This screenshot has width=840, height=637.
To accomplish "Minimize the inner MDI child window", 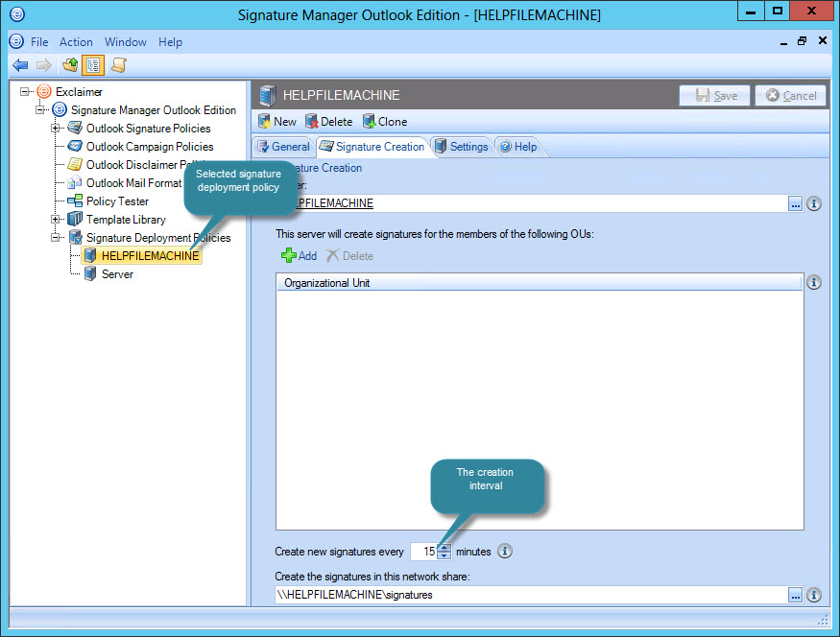I will tap(783, 42).
